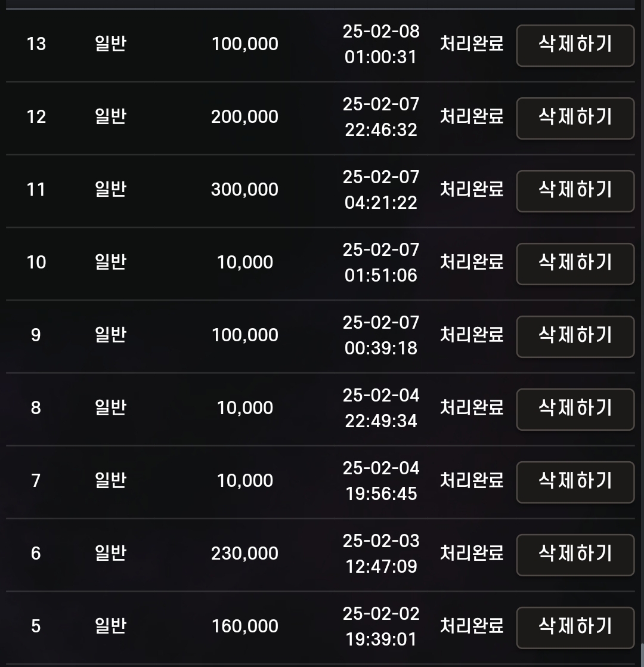Select the 230,000 amount in row 6
The width and height of the screenshot is (644, 667).
(244, 554)
